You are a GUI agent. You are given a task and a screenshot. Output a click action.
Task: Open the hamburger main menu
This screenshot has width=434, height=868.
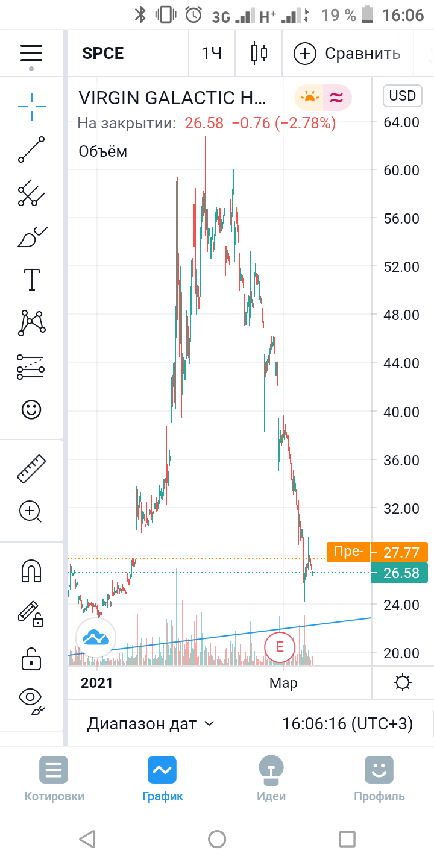pos(31,53)
